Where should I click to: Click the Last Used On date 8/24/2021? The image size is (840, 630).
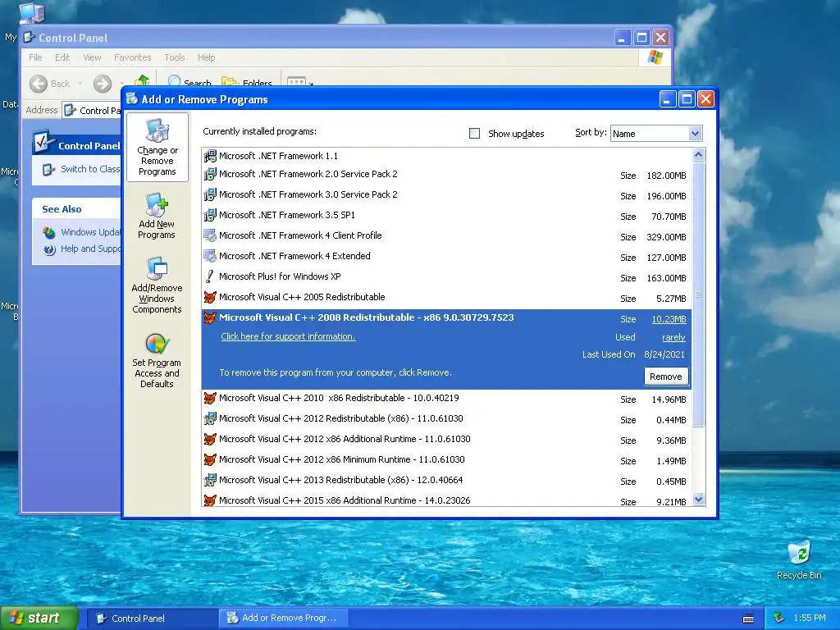[x=664, y=354]
